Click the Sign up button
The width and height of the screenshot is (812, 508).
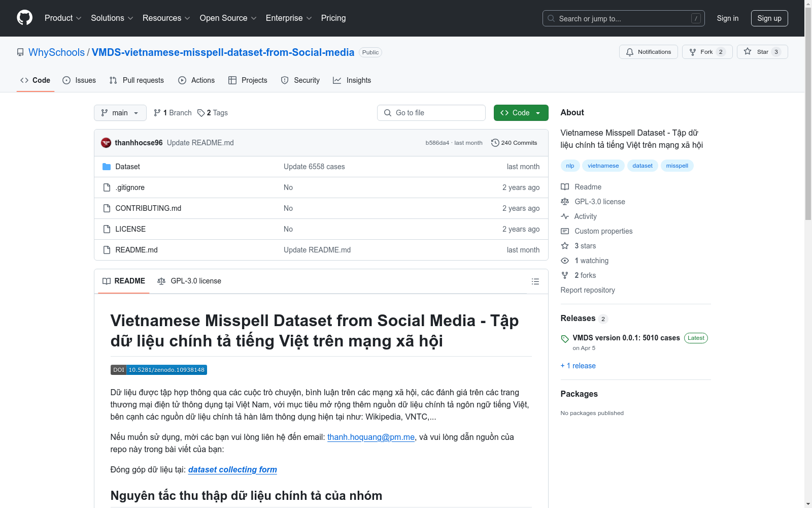click(x=769, y=18)
